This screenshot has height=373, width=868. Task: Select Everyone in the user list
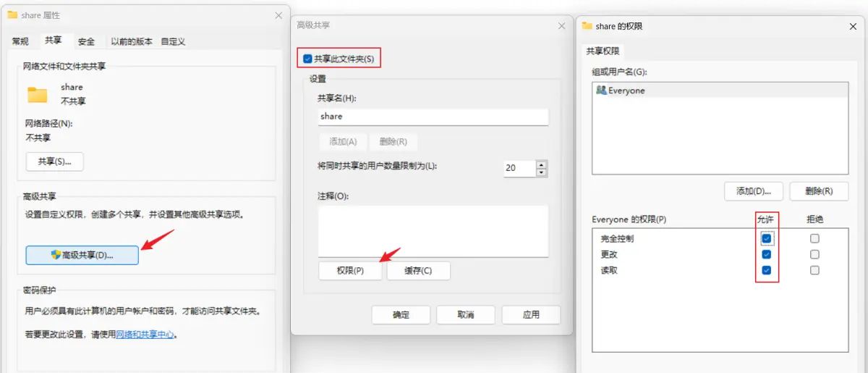click(x=721, y=91)
